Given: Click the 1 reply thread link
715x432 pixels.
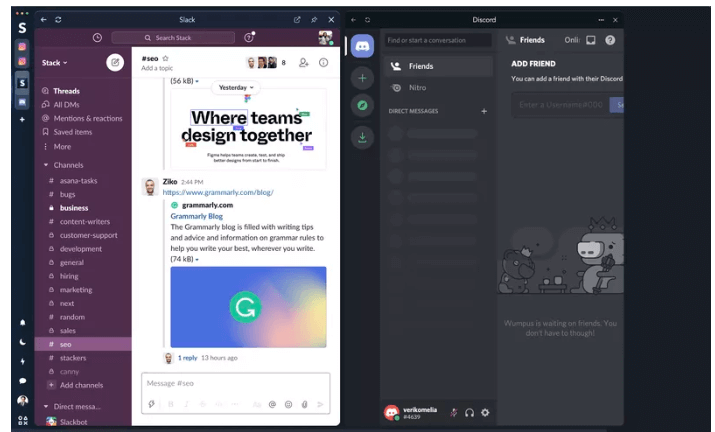Looking at the screenshot, I should (187, 357).
